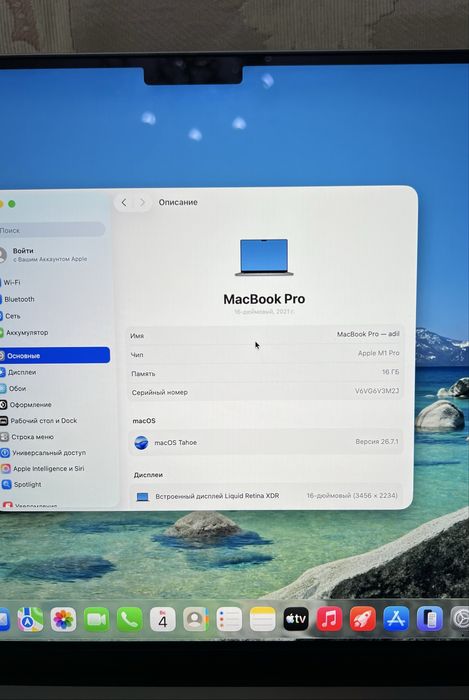Click the red rocket app icon
Viewport: 469px width, 700px height.
363,620
